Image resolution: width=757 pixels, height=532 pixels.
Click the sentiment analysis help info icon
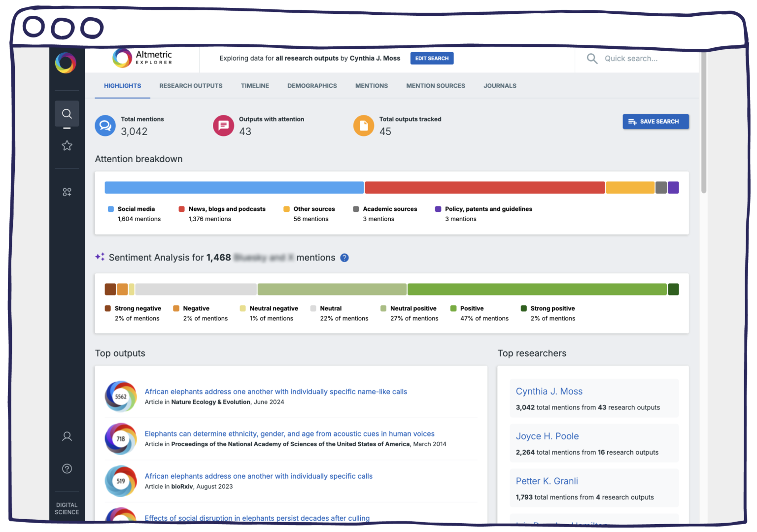[344, 258]
